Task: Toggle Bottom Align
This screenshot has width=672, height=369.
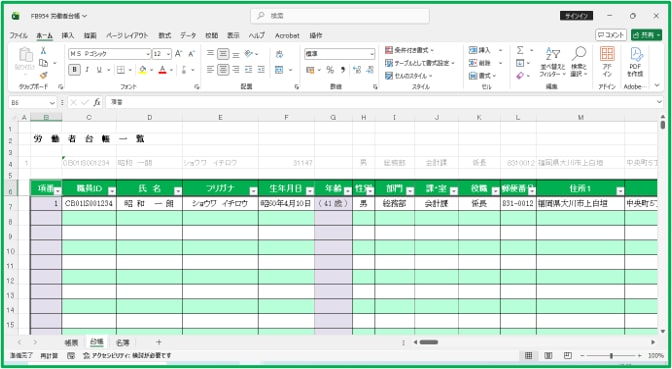Action: [x=236, y=54]
